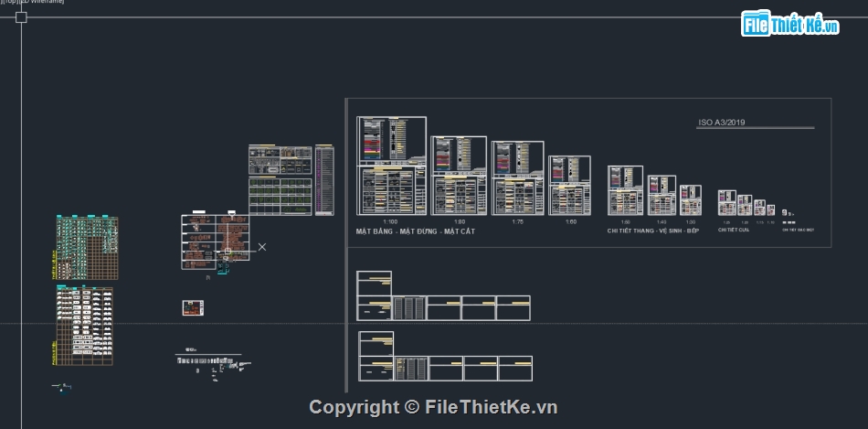Select the green plant block library sheet
Viewport: 868px width, 429px height.
point(281,196)
